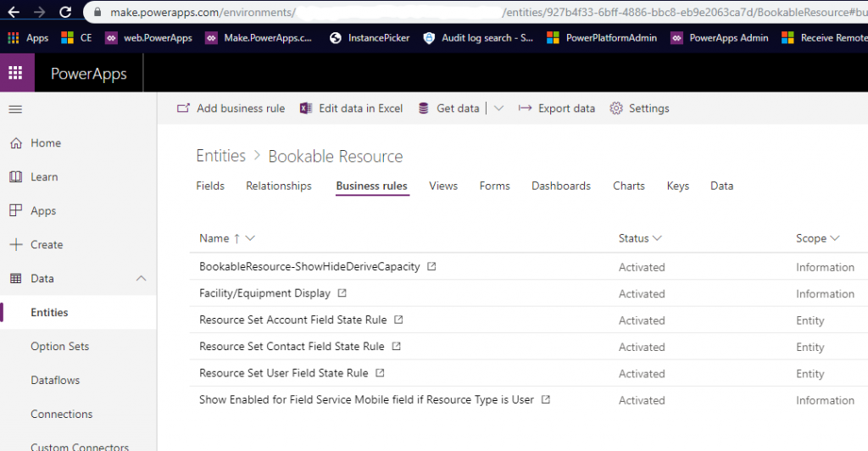Switch to the Keys tab
The height and width of the screenshot is (451, 868).
tap(678, 186)
